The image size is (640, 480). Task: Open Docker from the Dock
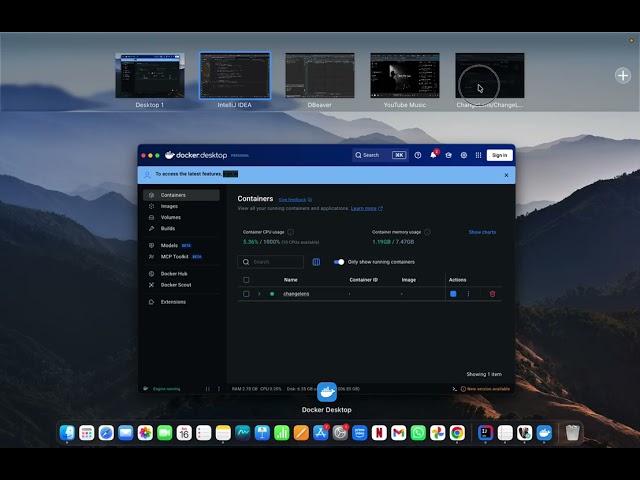[x=544, y=433]
